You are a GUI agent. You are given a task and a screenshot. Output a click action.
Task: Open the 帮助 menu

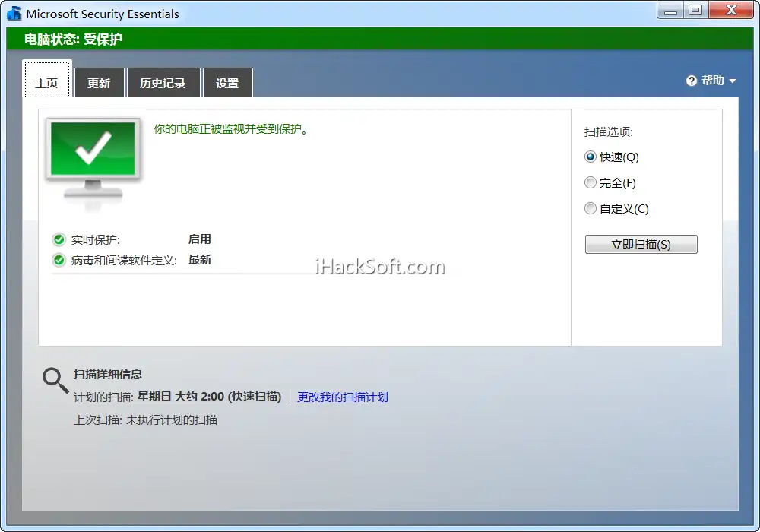[x=713, y=81]
